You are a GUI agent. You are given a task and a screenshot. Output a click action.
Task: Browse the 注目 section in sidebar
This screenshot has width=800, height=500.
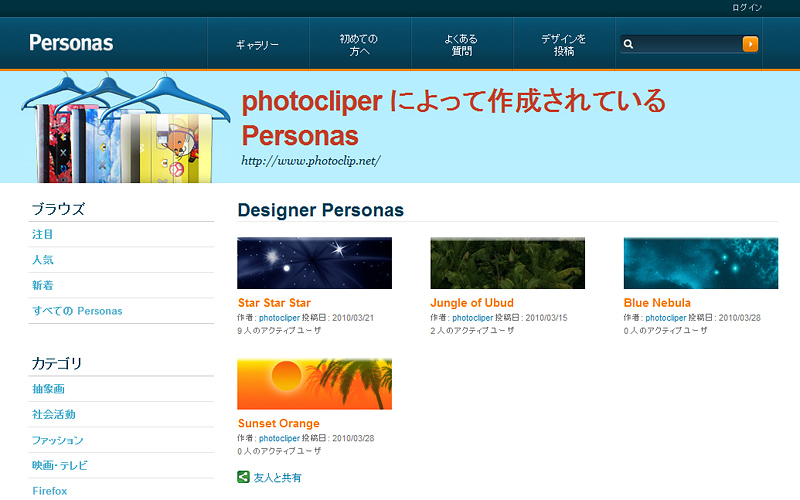pyautogui.click(x=42, y=234)
